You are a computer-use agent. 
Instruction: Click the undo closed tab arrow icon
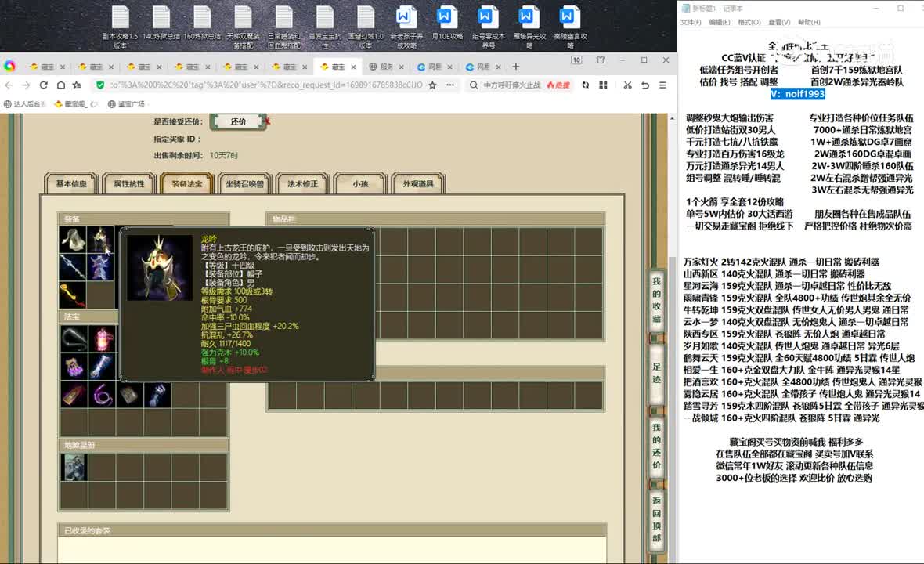[645, 85]
